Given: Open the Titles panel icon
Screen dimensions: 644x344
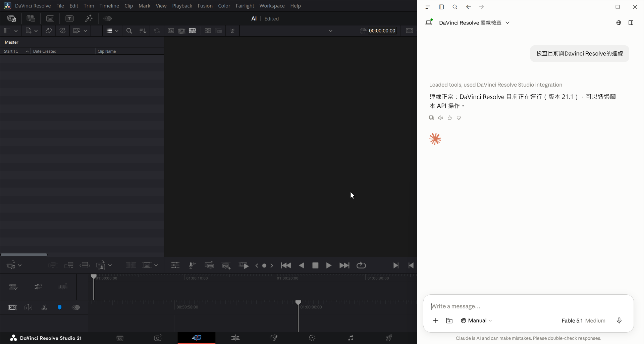Looking at the screenshot, I should 69,18.
